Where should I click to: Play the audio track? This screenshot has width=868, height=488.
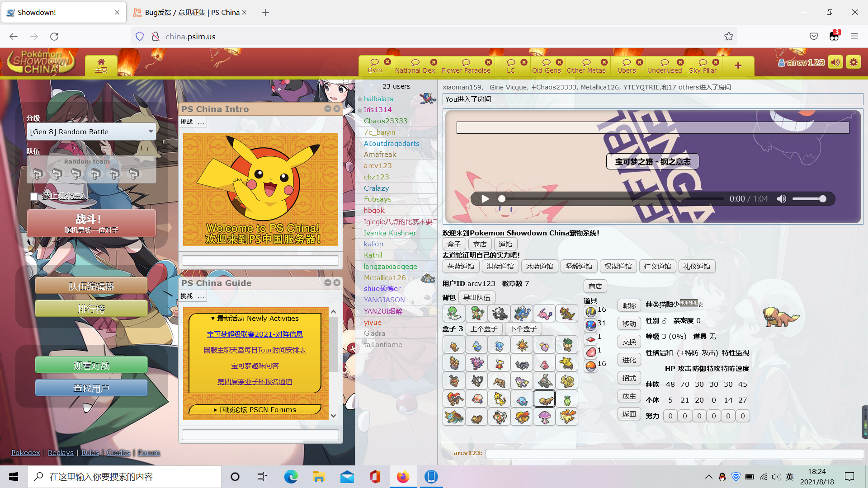coord(485,199)
